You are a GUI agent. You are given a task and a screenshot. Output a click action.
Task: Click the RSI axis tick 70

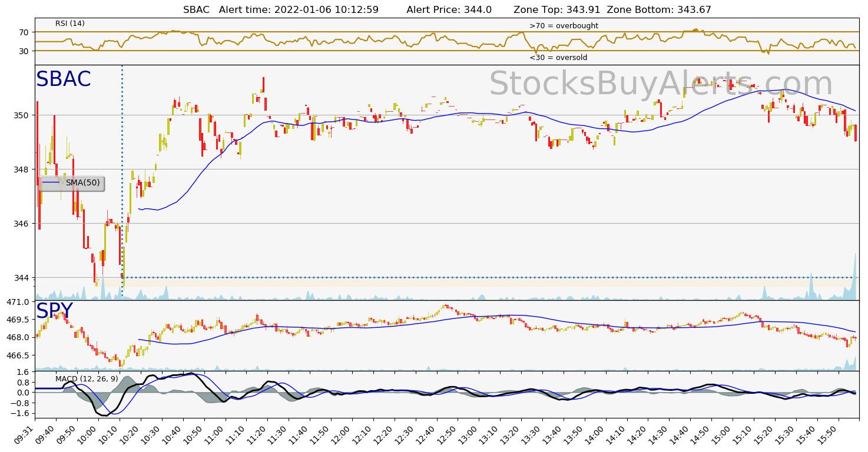[x=24, y=32]
